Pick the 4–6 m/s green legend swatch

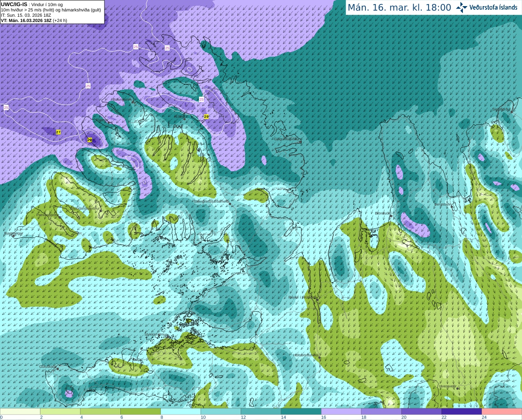[x=100, y=411]
